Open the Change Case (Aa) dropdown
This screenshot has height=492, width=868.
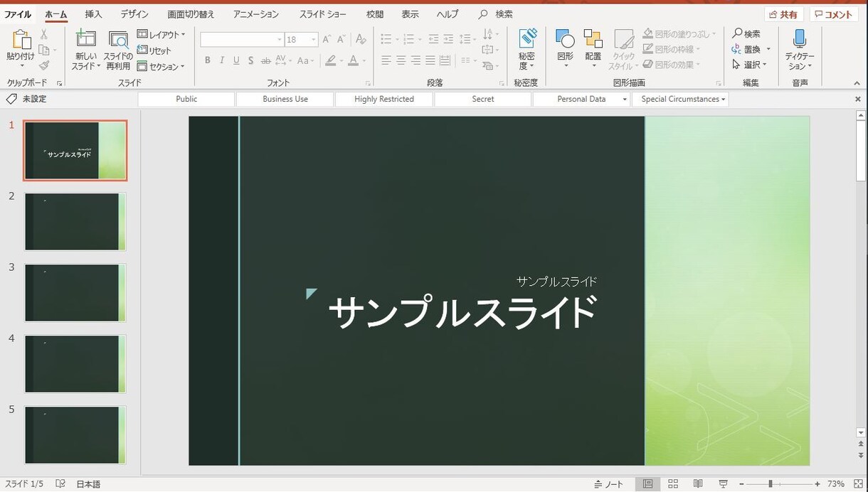point(306,60)
